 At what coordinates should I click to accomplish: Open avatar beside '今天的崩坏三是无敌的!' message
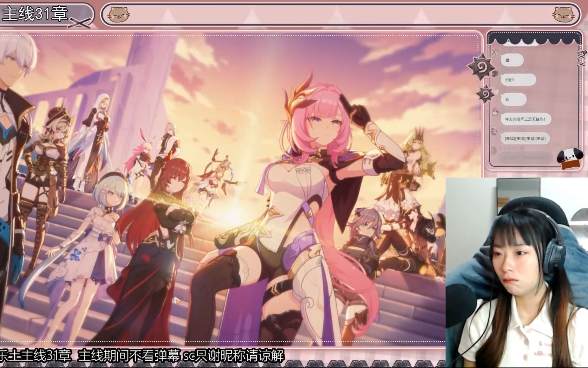[x=495, y=112]
